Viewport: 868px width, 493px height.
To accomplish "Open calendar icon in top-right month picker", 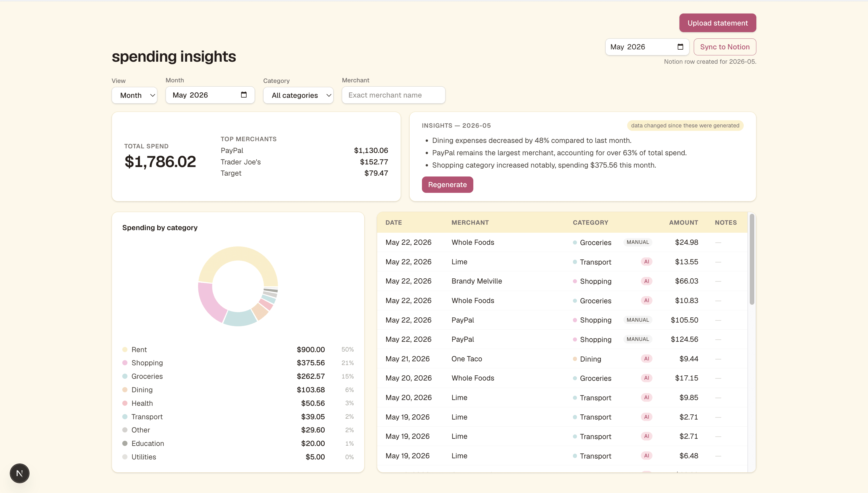I will [x=680, y=47].
